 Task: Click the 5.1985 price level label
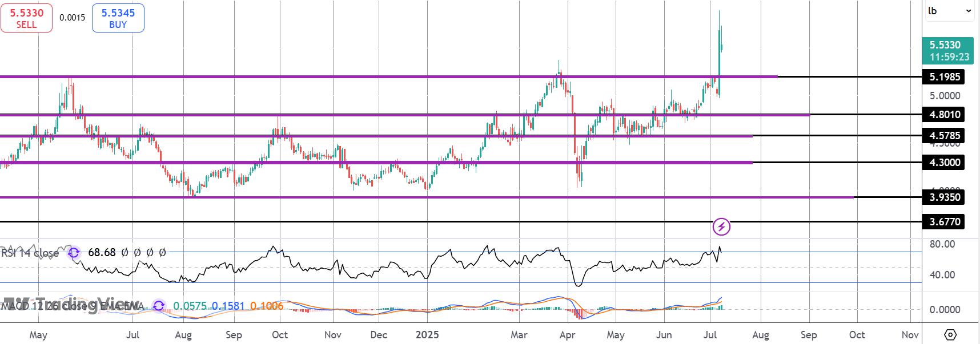coord(943,77)
